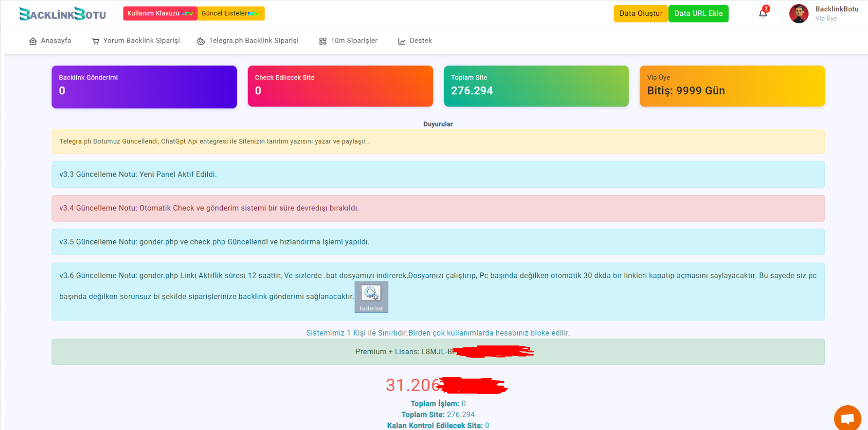Viewport: 868px width, 430px height.
Task: Click the Toplam Site: 276.294 line
Action: tap(438, 415)
